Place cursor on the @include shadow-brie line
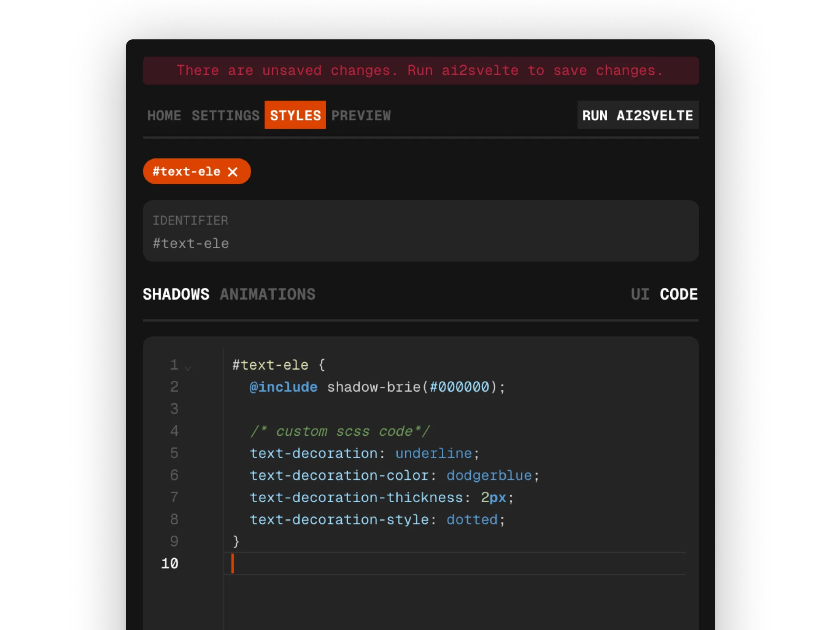Image resolution: width=840 pixels, height=630 pixels. click(376, 387)
